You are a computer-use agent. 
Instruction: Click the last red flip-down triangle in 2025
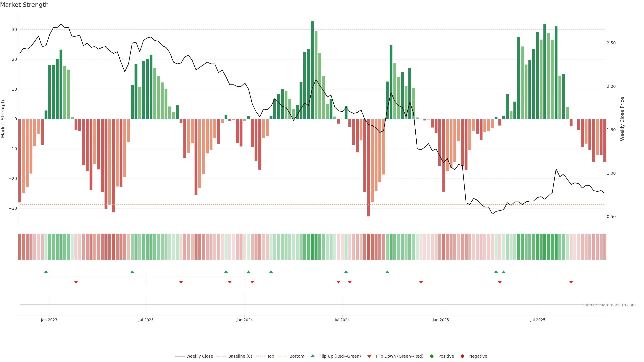(571, 282)
